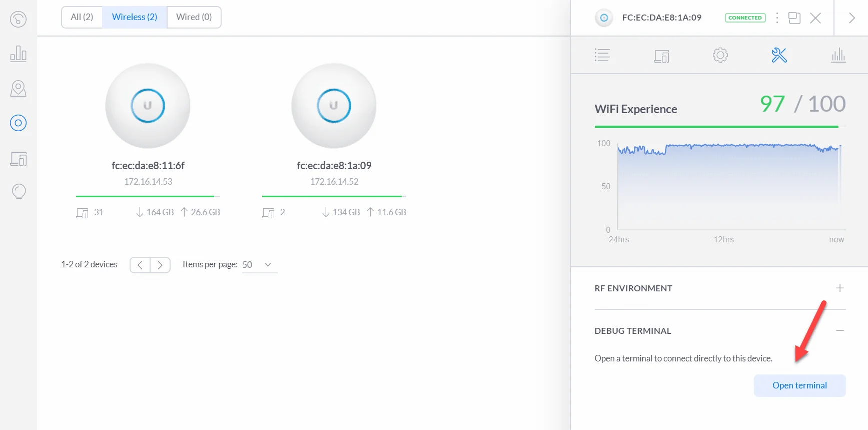The image size is (868, 430).
Task: Click the 1-2 of 2 devices text
Action: click(x=89, y=264)
